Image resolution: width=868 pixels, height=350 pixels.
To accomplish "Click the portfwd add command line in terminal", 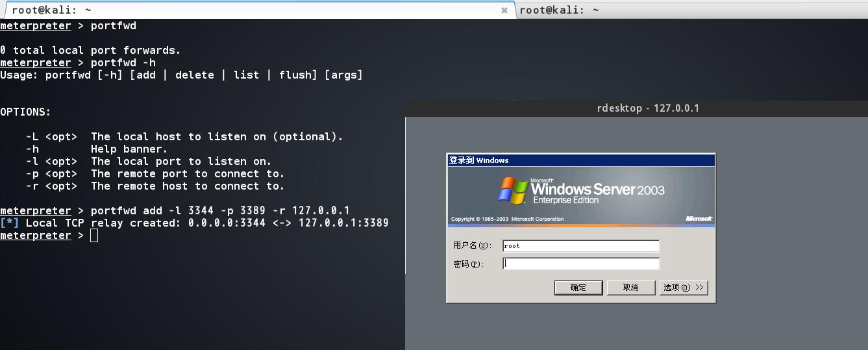I will 175,210.
